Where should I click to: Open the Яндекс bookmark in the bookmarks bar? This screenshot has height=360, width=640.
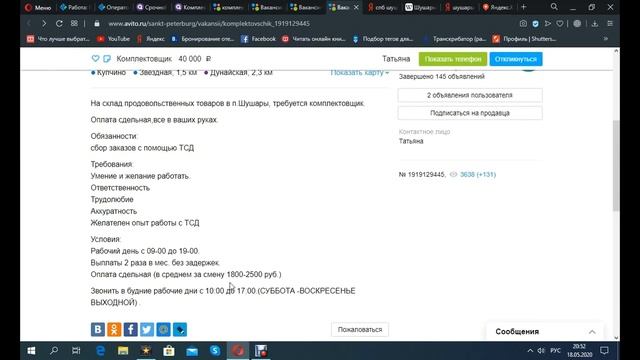point(151,39)
